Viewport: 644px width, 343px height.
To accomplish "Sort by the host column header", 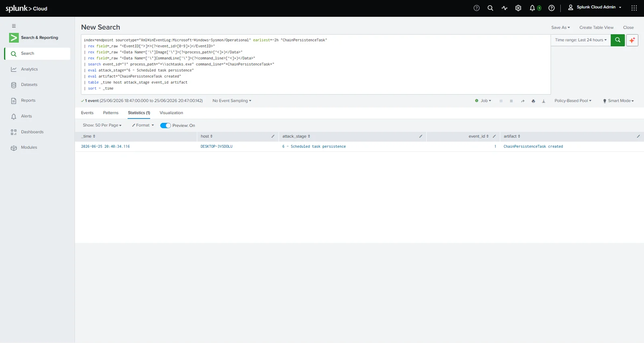I will (206, 136).
